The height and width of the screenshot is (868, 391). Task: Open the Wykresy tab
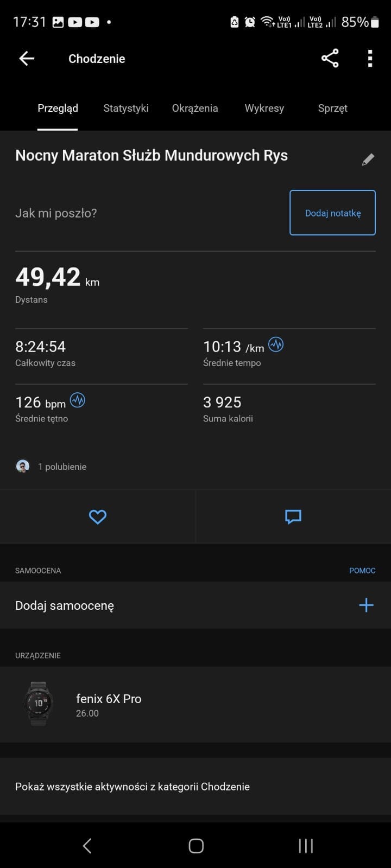pyautogui.click(x=264, y=108)
